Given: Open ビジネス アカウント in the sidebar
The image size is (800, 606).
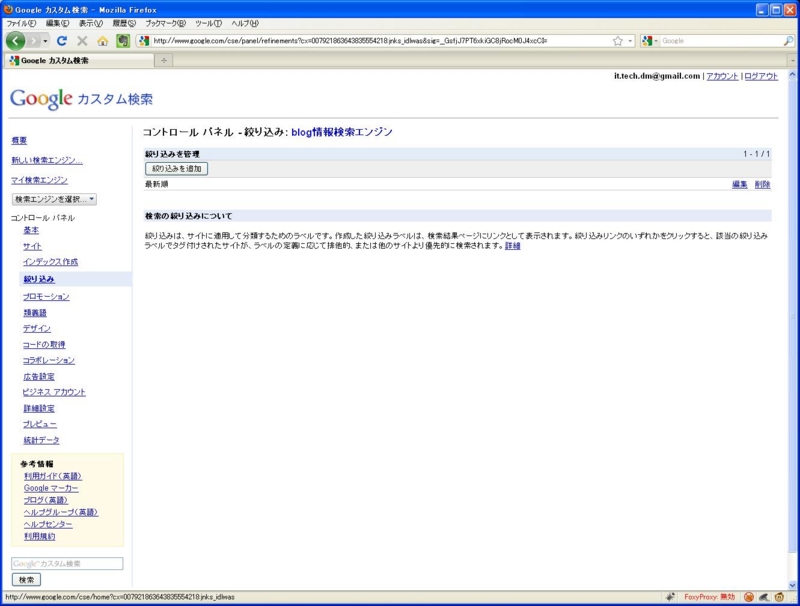Looking at the screenshot, I should [x=54, y=392].
